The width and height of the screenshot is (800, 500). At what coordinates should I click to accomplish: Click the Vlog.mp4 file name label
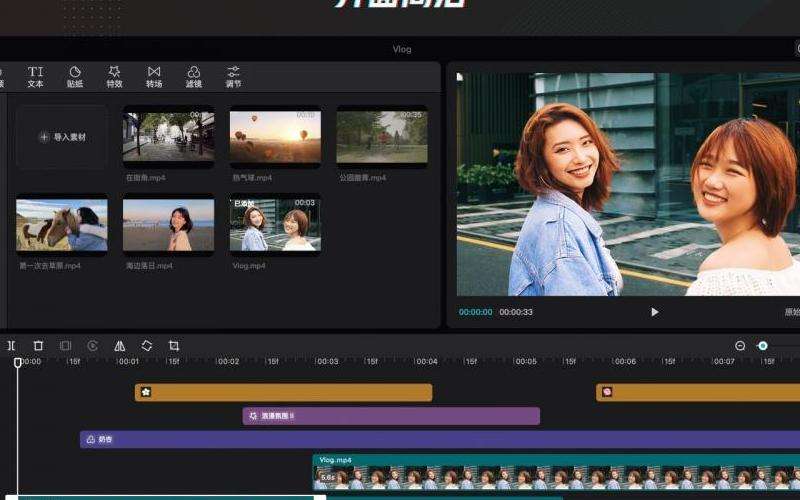tap(248, 266)
